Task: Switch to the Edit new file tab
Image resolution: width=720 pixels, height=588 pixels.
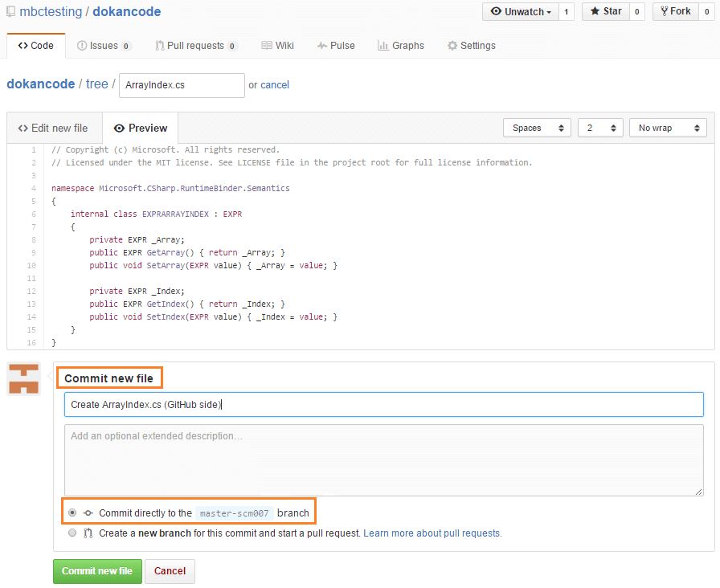Action: (54, 127)
